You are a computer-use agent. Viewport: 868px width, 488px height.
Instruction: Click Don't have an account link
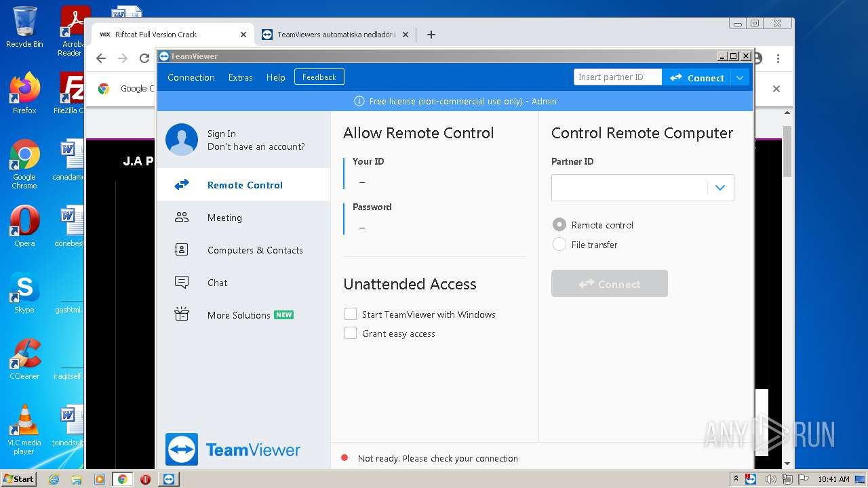click(256, 146)
